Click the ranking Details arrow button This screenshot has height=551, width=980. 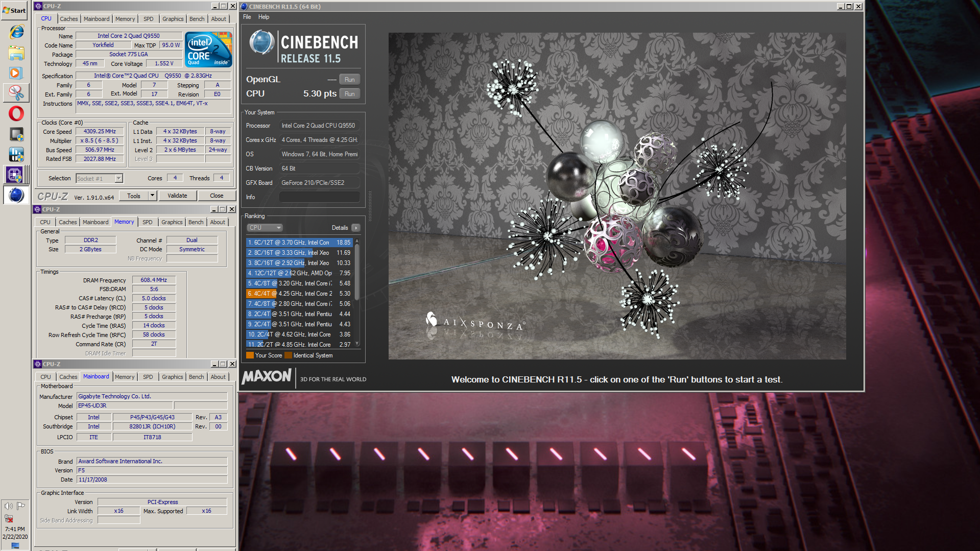point(355,228)
